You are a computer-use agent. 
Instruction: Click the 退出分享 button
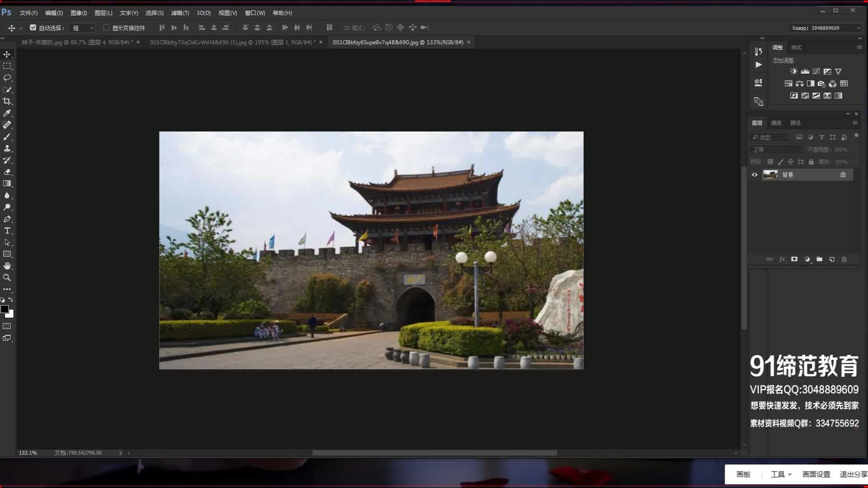pyautogui.click(x=854, y=474)
